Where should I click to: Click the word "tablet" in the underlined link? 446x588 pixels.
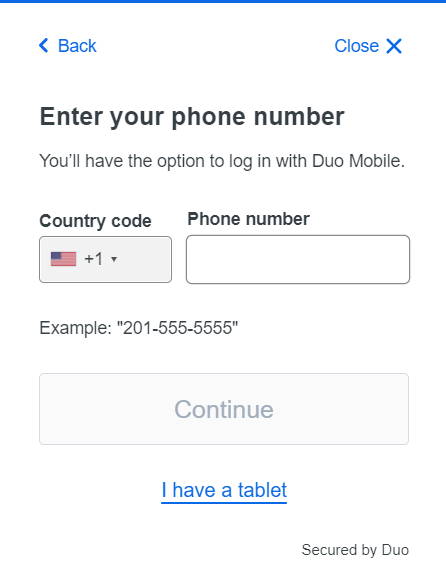(262, 490)
